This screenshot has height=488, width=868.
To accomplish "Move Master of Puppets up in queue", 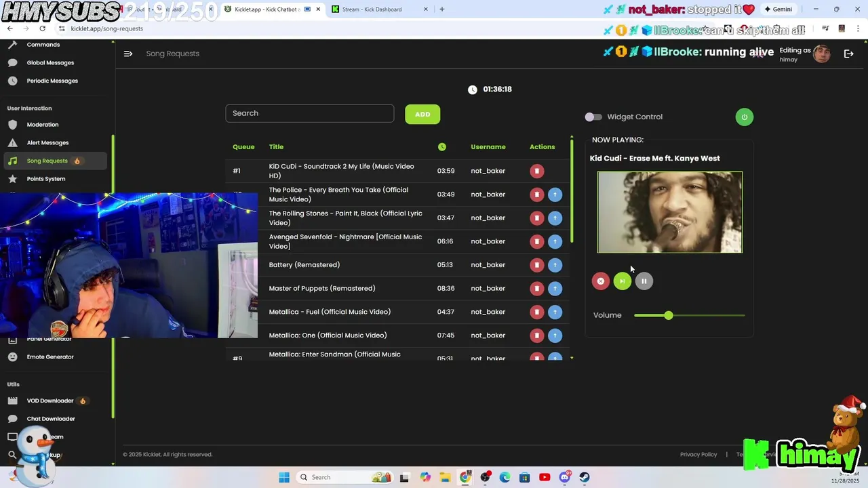I will click(x=555, y=289).
